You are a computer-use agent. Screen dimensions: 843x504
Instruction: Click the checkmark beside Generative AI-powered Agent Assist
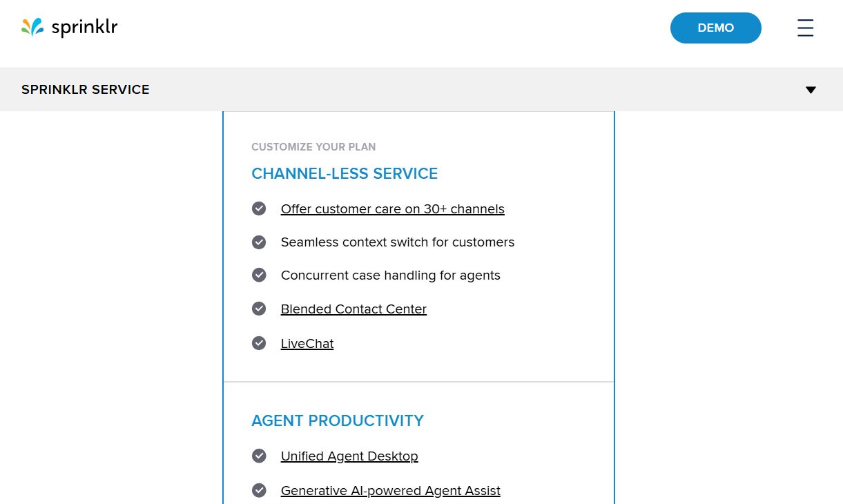pyautogui.click(x=259, y=490)
